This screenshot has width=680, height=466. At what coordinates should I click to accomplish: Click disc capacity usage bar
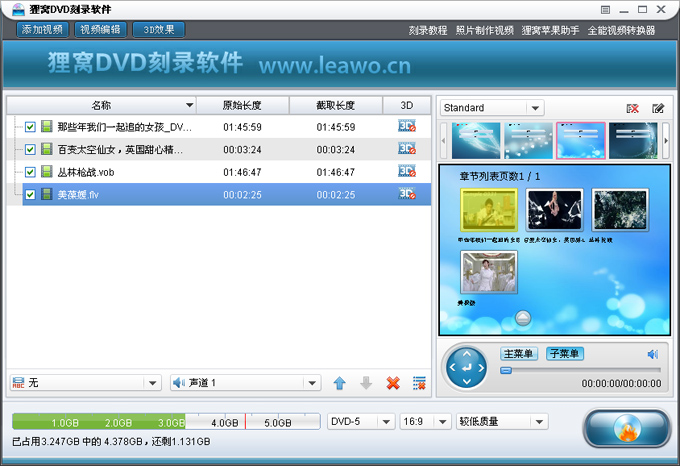tap(166, 421)
